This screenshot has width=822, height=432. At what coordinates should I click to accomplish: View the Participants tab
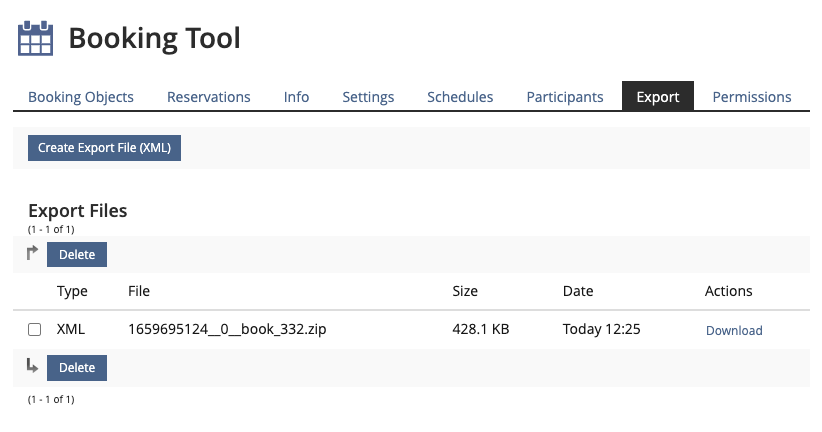[565, 97]
